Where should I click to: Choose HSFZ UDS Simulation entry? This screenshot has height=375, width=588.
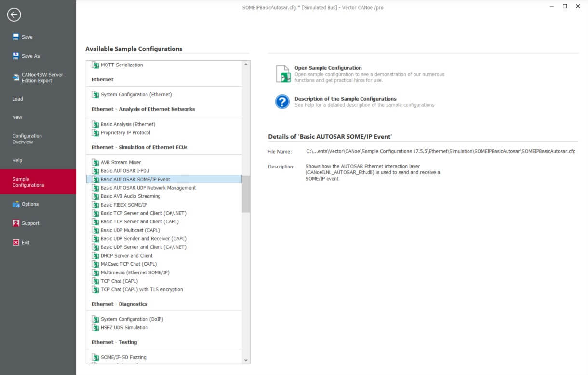click(124, 327)
